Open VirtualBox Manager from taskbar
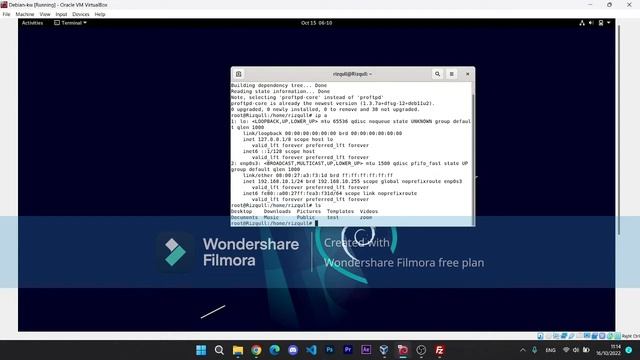 (x=384, y=350)
